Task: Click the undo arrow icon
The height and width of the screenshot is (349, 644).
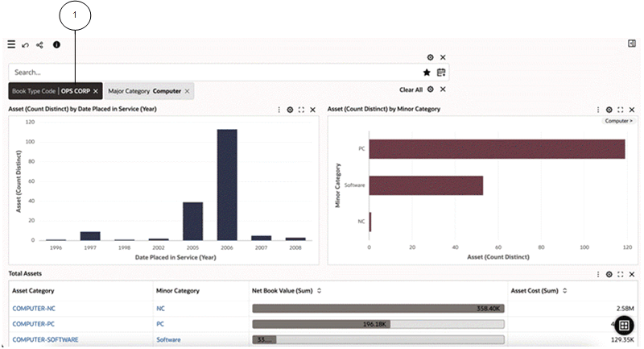Action: point(26,45)
